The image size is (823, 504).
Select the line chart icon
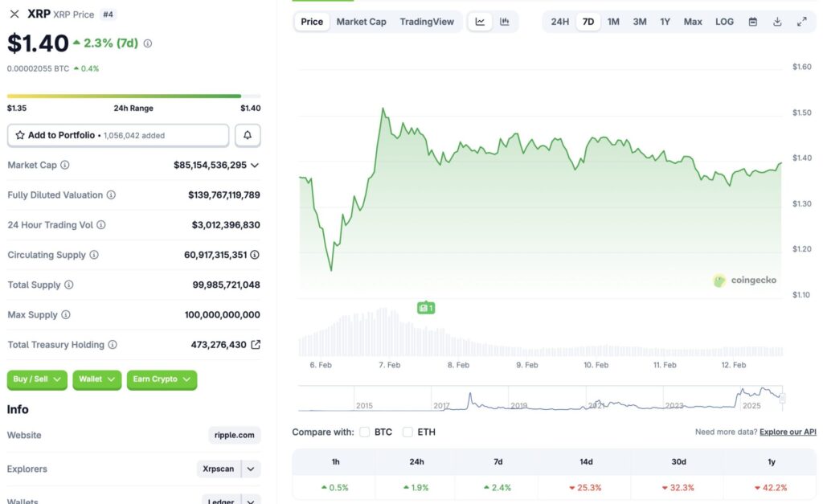479,22
